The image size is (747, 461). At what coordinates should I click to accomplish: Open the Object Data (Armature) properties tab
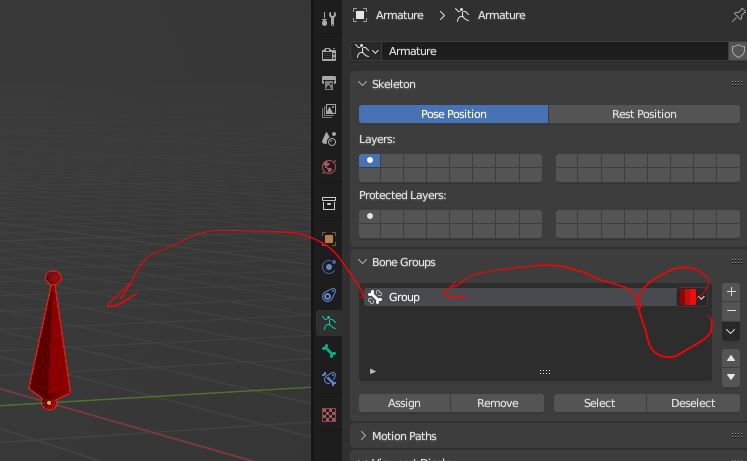[329, 323]
